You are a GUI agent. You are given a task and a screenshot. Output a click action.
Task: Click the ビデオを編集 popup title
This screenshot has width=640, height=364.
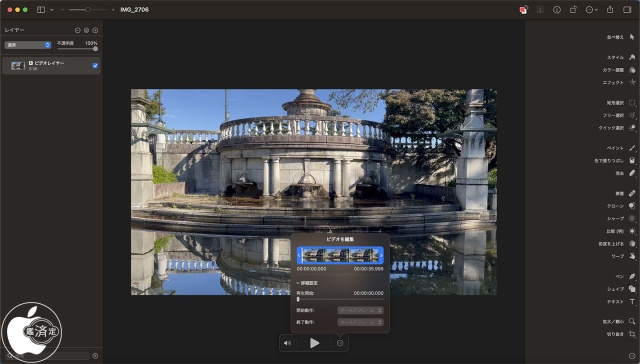click(340, 239)
